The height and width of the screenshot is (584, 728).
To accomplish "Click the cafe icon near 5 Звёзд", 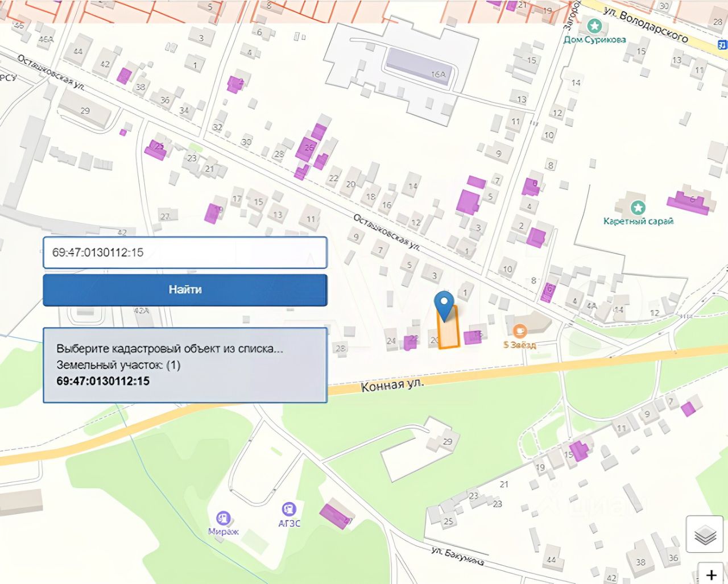I will pyautogui.click(x=519, y=331).
